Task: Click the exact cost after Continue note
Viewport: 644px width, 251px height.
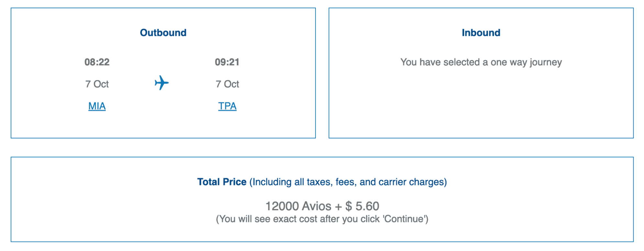Action: point(323,219)
